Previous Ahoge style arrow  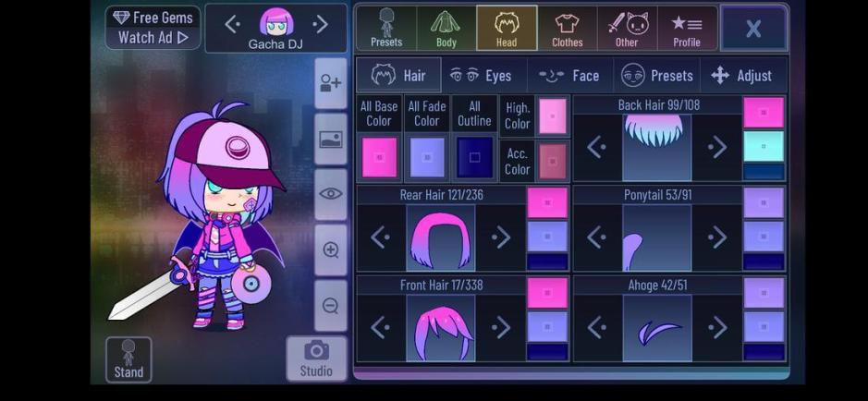(597, 328)
